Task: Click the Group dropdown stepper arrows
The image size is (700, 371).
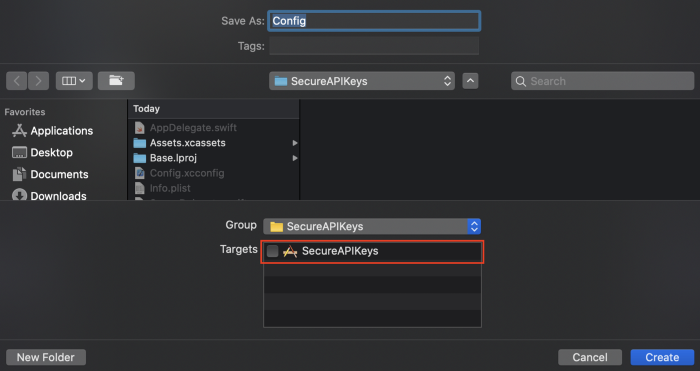Action: point(474,226)
